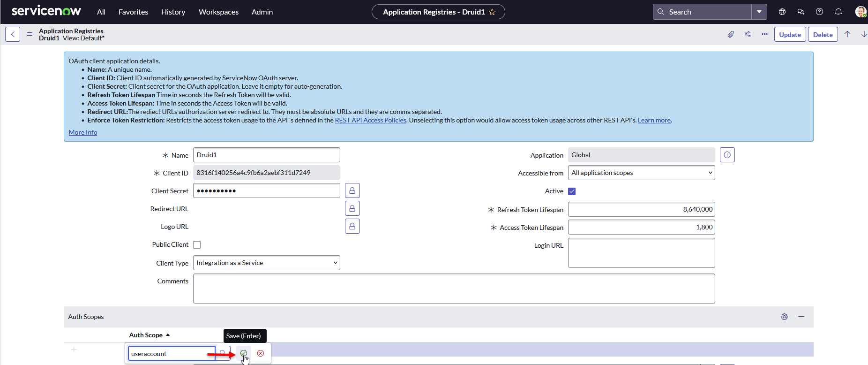Open Auth Scopes gear settings
This screenshot has width=868, height=365.
pyautogui.click(x=784, y=317)
